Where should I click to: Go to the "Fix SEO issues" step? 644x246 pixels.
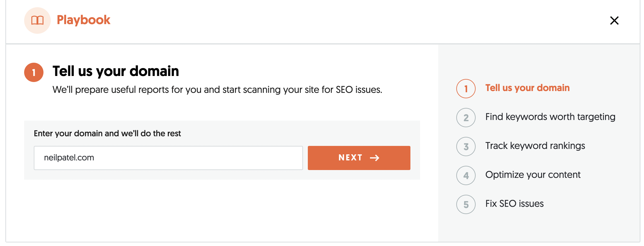[514, 204]
